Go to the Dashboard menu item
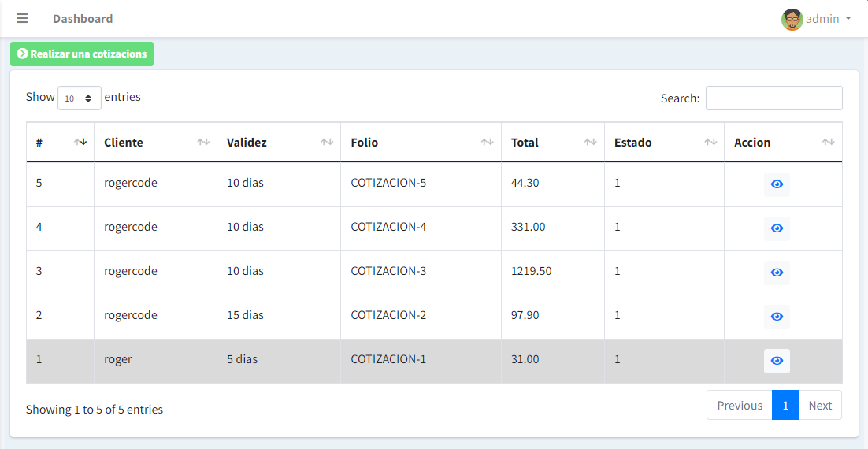Image resolution: width=868 pixels, height=449 pixels. pos(83,19)
